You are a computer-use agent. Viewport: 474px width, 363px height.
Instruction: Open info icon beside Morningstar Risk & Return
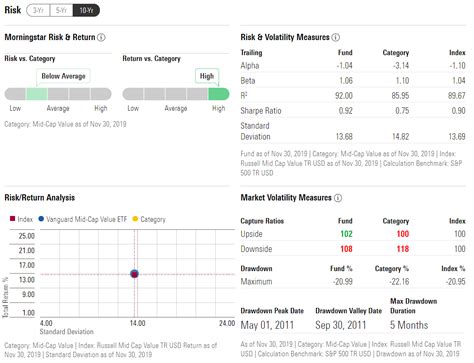[x=101, y=37]
